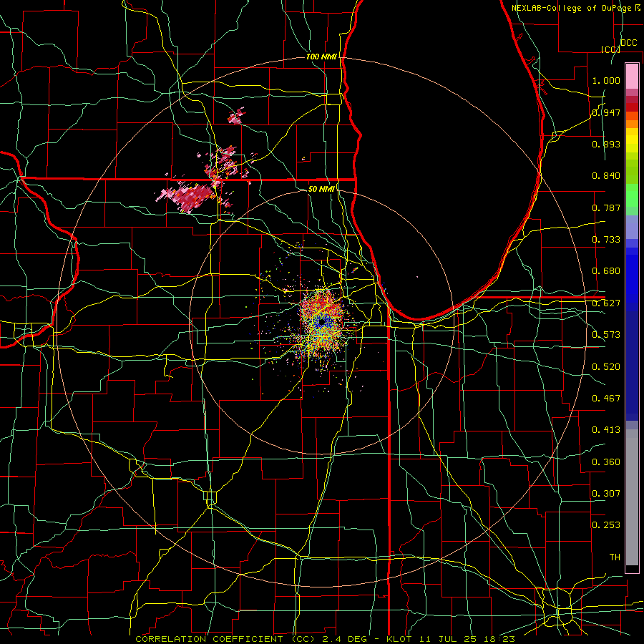Click the DCC label above the color bar
Screen dimensions: 644x644
[x=628, y=43]
